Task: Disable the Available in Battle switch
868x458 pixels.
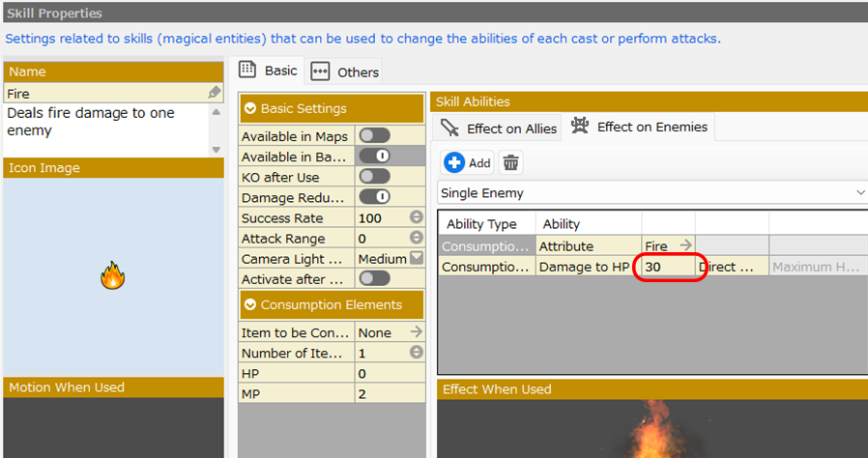Action: click(374, 157)
